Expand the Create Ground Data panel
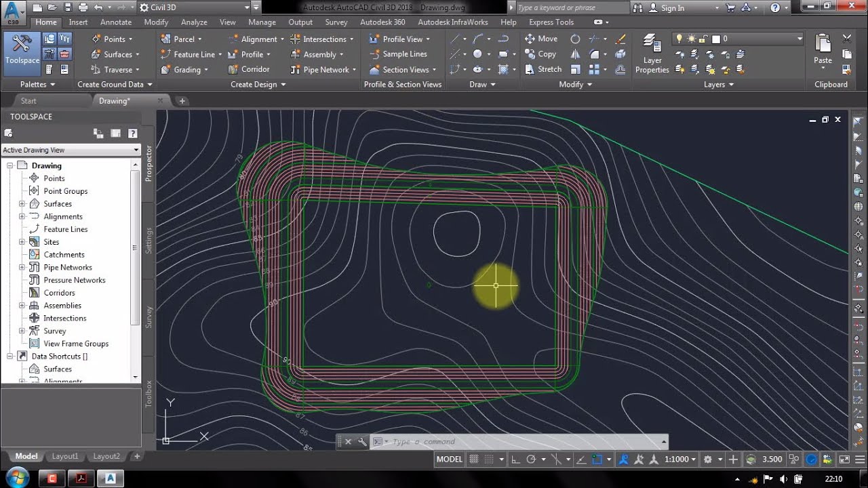Viewport: 868px width, 488px height. 115,85
